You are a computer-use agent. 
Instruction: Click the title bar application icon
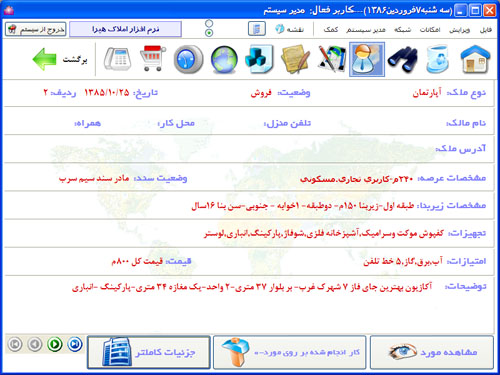point(9,10)
